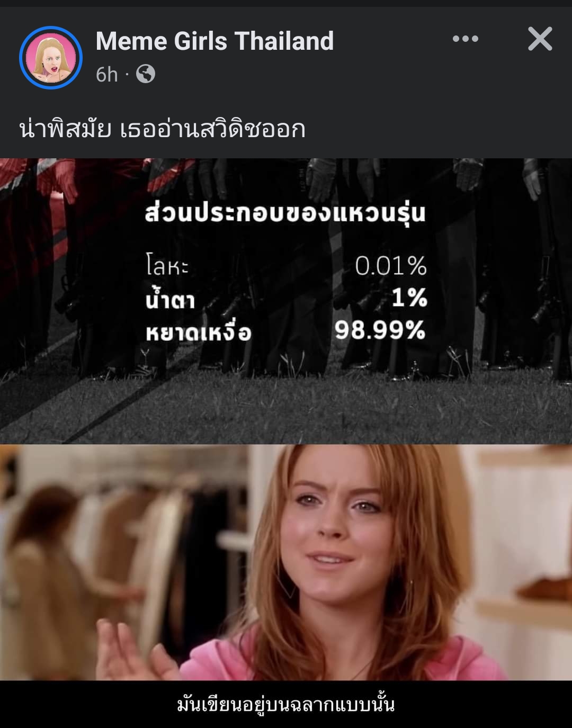Tap the 98.99% value in the graphic
This screenshot has height=728, width=572.
pyautogui.click(x=380, y=330)
